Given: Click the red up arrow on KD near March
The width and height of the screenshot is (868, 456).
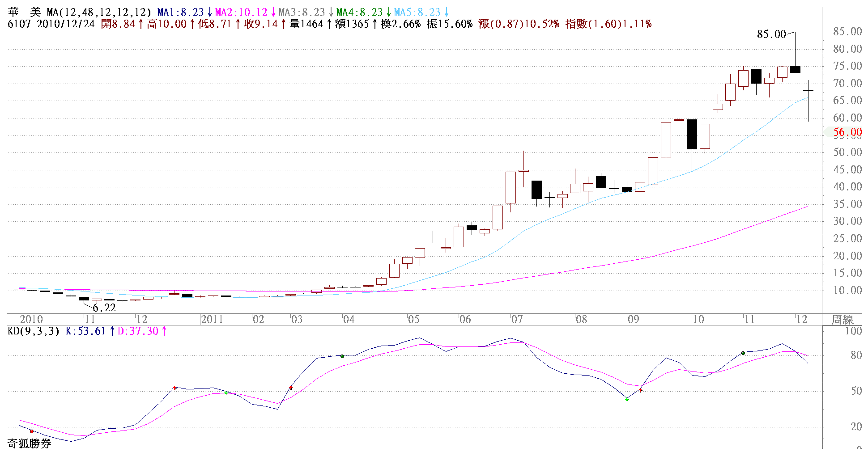Looking at the screenshot, I should tap(291, 388).
